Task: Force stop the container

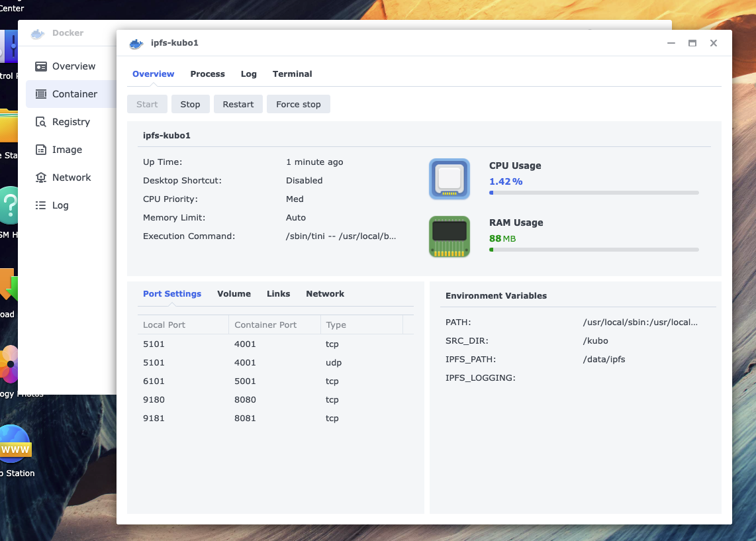Action: tap(298, 104)
